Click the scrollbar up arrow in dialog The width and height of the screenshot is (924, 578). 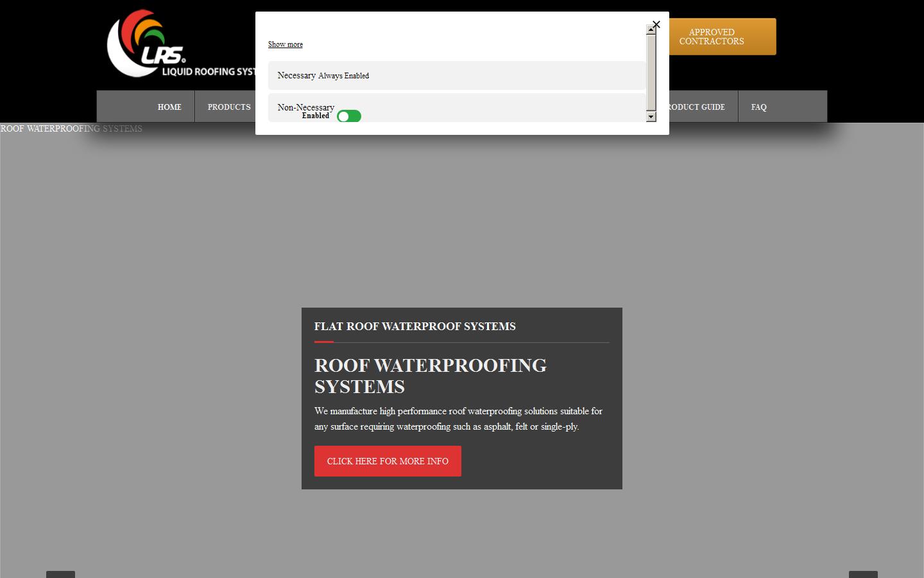651,28
